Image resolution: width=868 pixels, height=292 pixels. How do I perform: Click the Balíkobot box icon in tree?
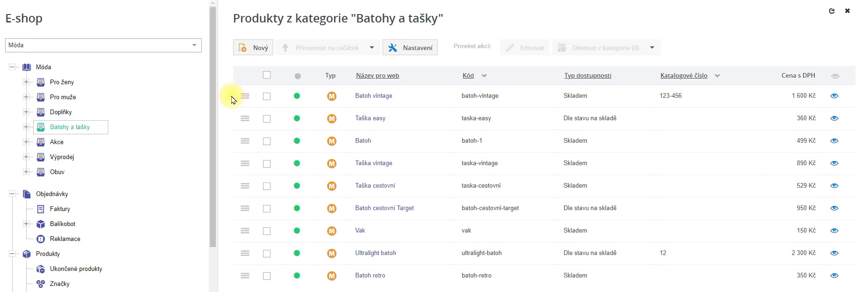[x=41, y=224]
